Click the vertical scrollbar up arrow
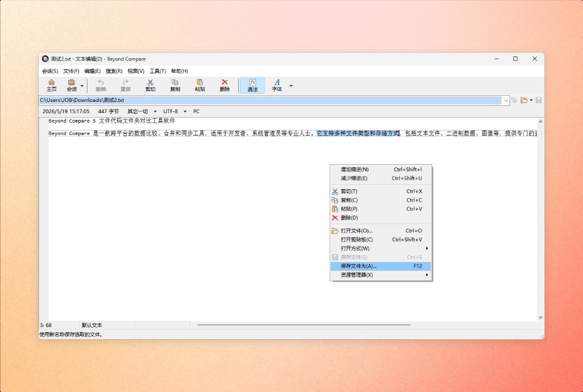 (540, 121)
